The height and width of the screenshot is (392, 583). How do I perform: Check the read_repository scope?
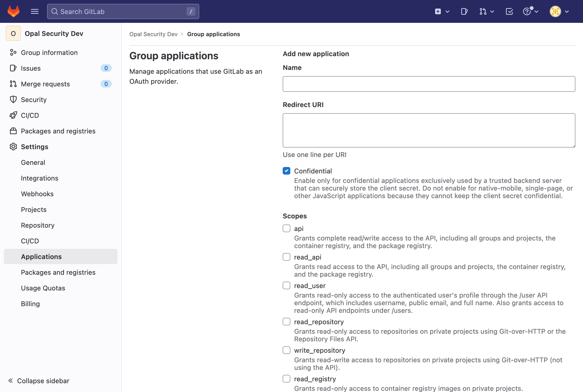pos(286,322)
